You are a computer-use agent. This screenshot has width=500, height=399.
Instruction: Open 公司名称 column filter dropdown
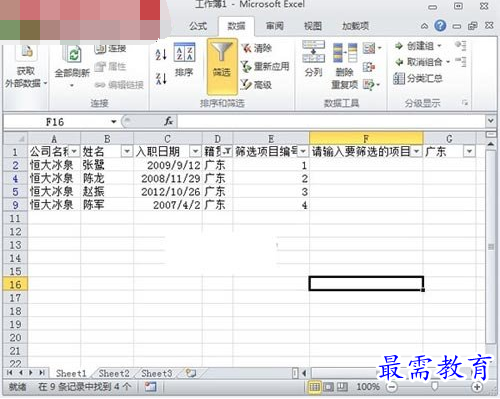74,151
